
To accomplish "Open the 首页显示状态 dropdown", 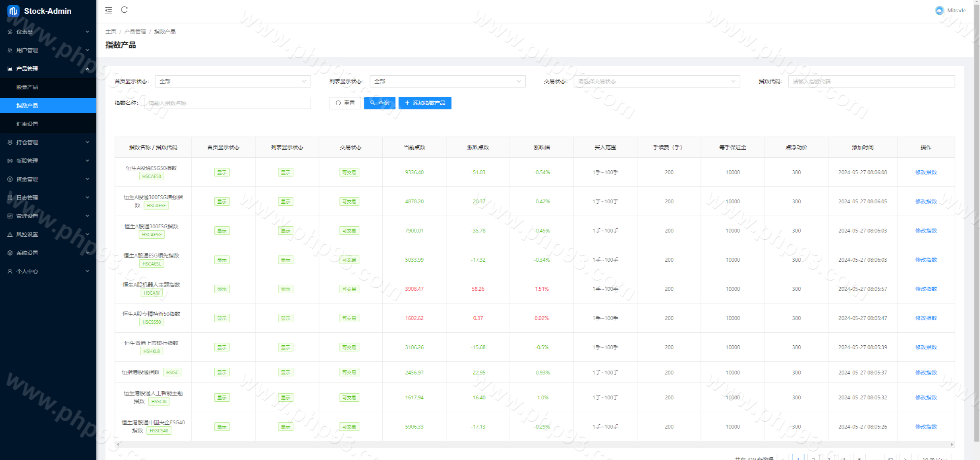I will click(232, 81).
